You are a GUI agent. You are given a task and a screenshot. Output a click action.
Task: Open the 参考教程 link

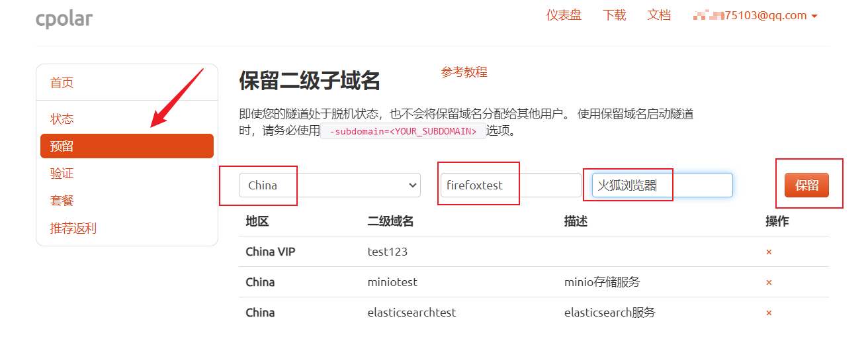click(464, 72)
